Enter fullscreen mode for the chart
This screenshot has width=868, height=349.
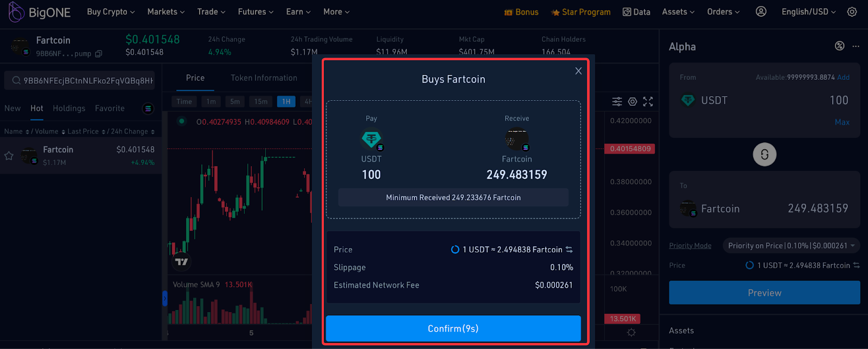(648, 101)
